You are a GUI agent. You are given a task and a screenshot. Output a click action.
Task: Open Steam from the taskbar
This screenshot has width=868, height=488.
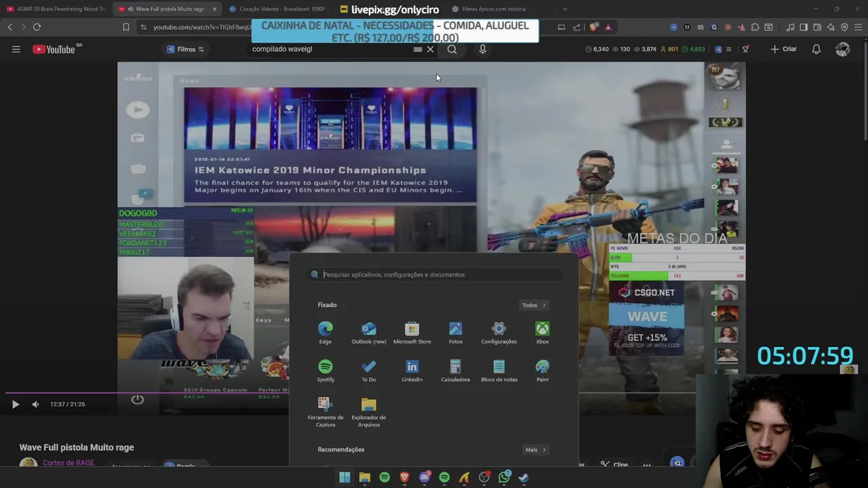(524, 477)
